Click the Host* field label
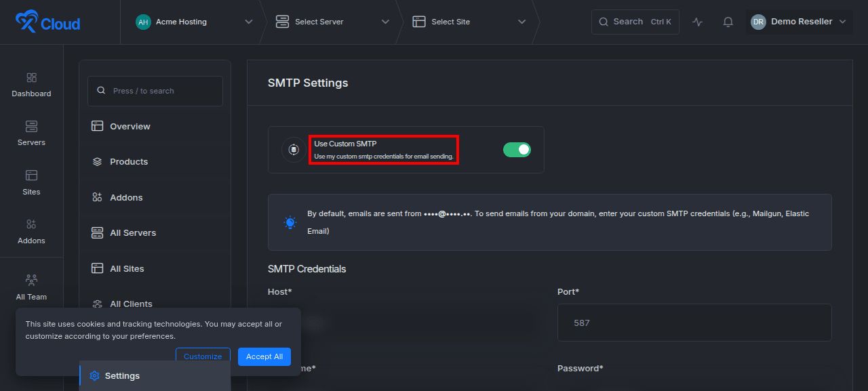The image size is (868, 391). coord(280,292)
